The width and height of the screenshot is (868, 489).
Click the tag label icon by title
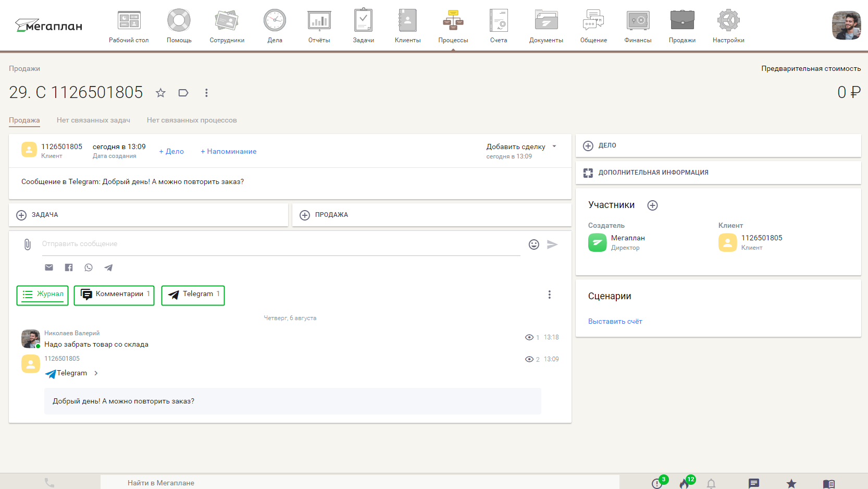[x=183, y=93]
